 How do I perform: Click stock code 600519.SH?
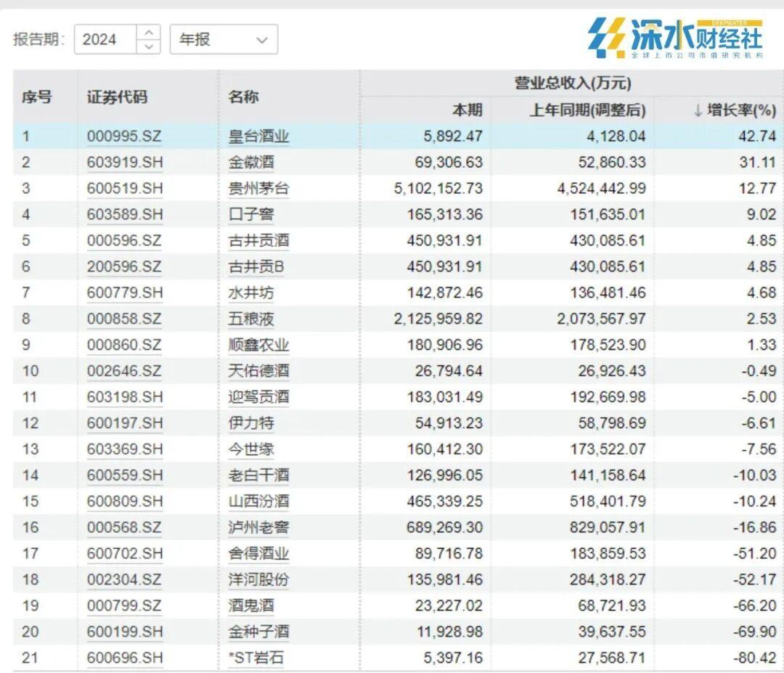coord(125,188)
